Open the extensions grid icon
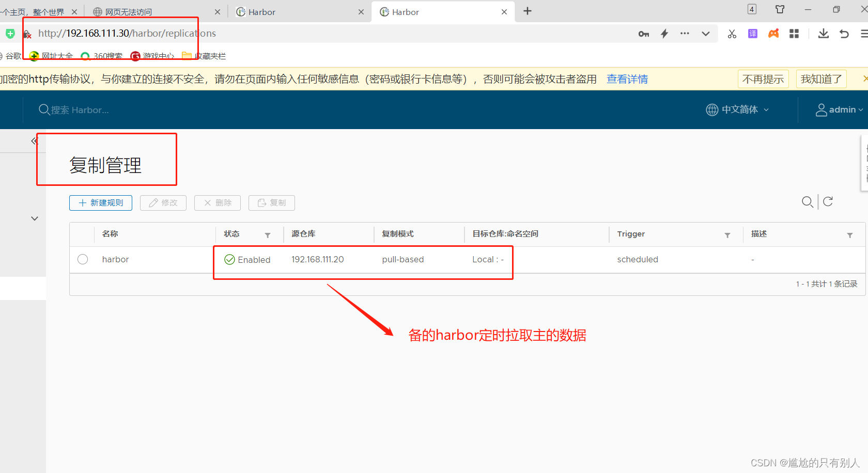Image resolution: width=868 pixels, height=473 pixels. point(794,34)
